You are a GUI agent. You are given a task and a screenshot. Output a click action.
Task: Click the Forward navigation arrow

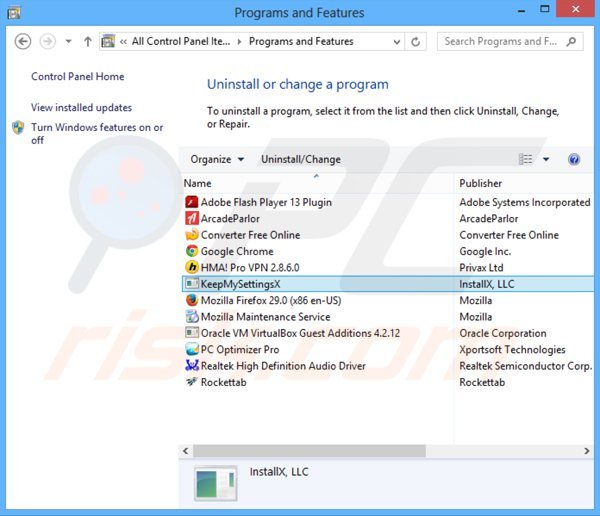[x=48, y=41]
